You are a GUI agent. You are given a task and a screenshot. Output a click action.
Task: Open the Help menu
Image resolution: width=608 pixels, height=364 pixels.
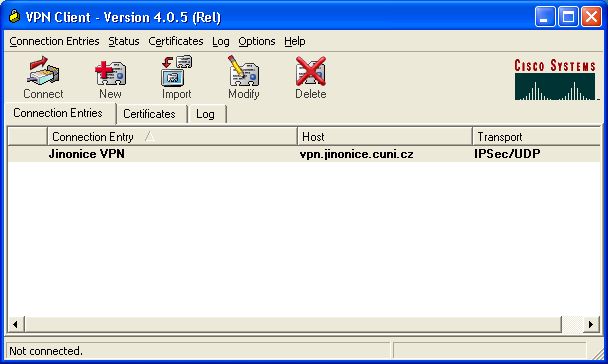coord(295,41)
